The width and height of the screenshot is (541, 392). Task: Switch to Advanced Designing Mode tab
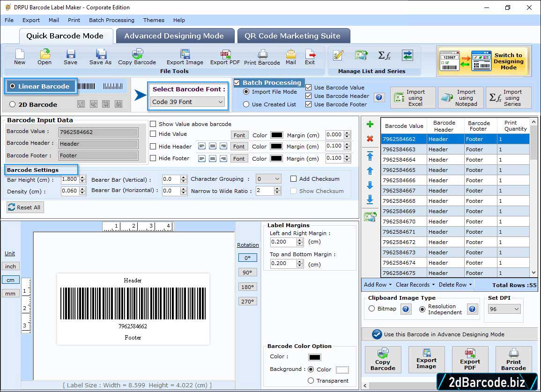point(175,36)
